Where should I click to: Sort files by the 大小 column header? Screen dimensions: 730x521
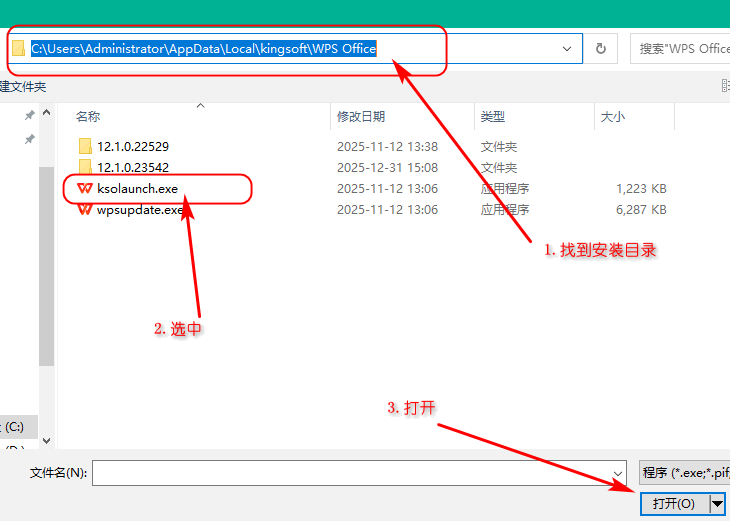pyautogui.click(x=612, y=117)
